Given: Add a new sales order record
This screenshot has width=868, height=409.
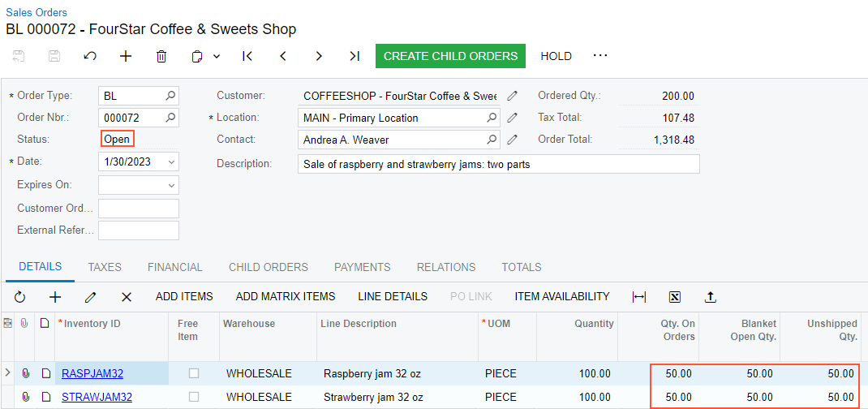Looking at the screenshot, I should pos(126,56).
